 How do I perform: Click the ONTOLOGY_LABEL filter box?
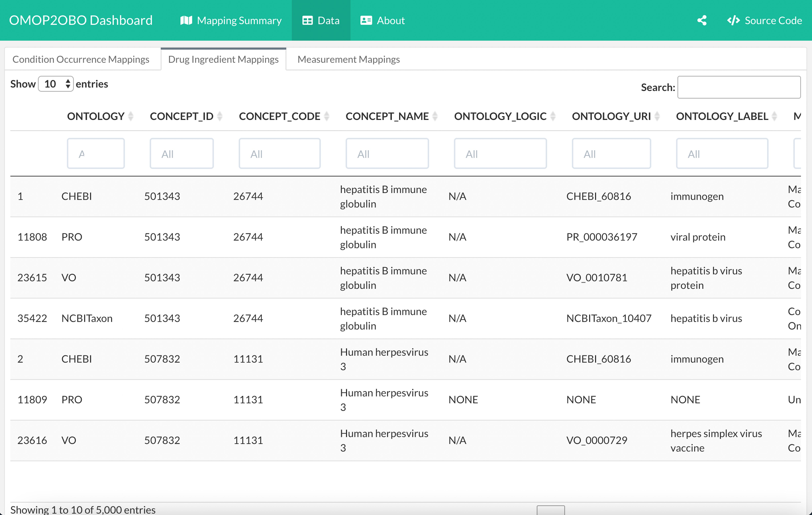click(x=722, y=154)
